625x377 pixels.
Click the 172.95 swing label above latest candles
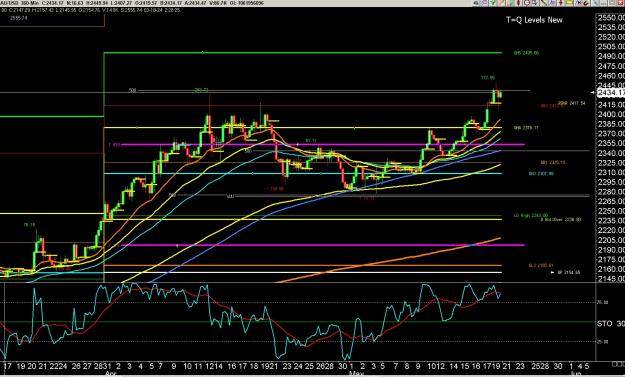[488, 78]
